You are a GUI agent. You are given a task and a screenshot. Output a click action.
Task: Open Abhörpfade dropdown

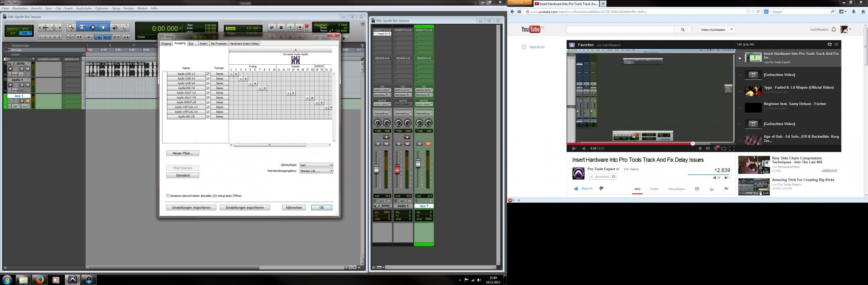click(316, 165)
